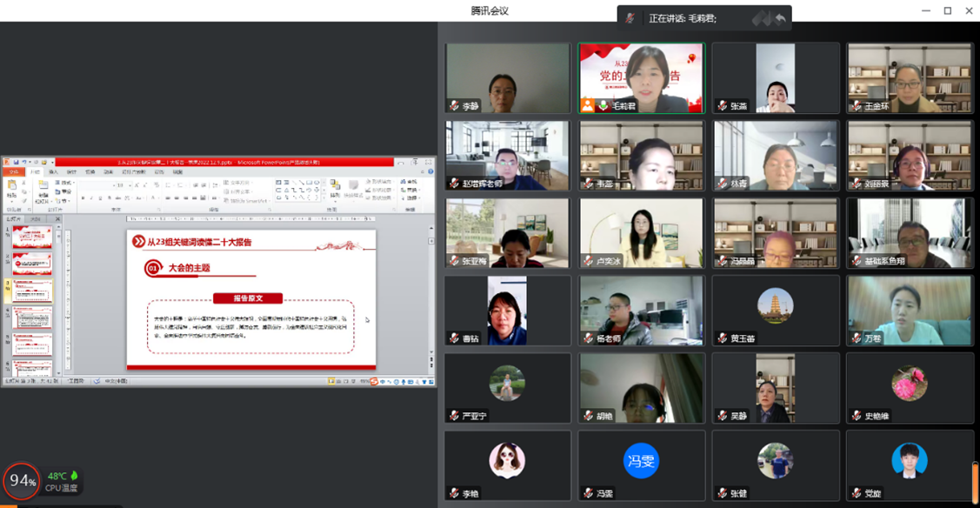The width and height of the screenshot is (980, 508).
Task: Expand the quick access toolbar customize arrow
Action: tap(52, 162)
